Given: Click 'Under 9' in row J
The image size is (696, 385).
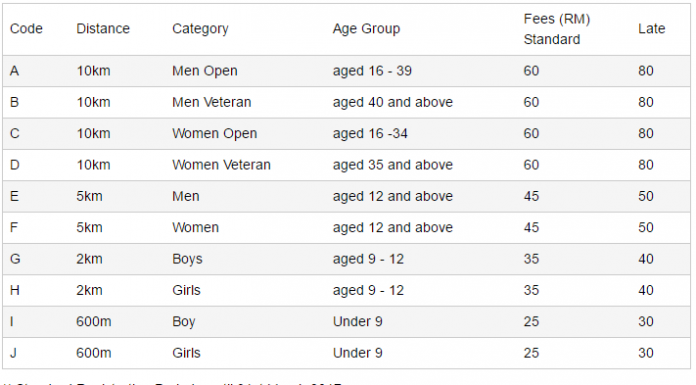Looking at the screenshot, I should [x=358, y=353].
